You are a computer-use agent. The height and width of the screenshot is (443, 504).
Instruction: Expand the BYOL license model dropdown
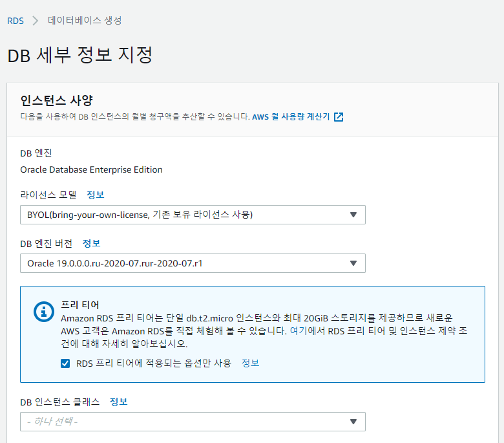193,215
